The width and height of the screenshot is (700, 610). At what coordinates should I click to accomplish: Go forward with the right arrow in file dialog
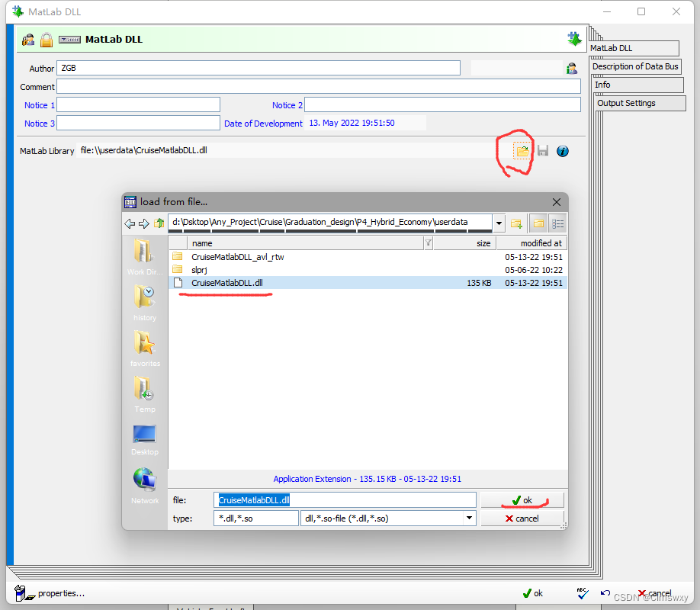(144, 223)
